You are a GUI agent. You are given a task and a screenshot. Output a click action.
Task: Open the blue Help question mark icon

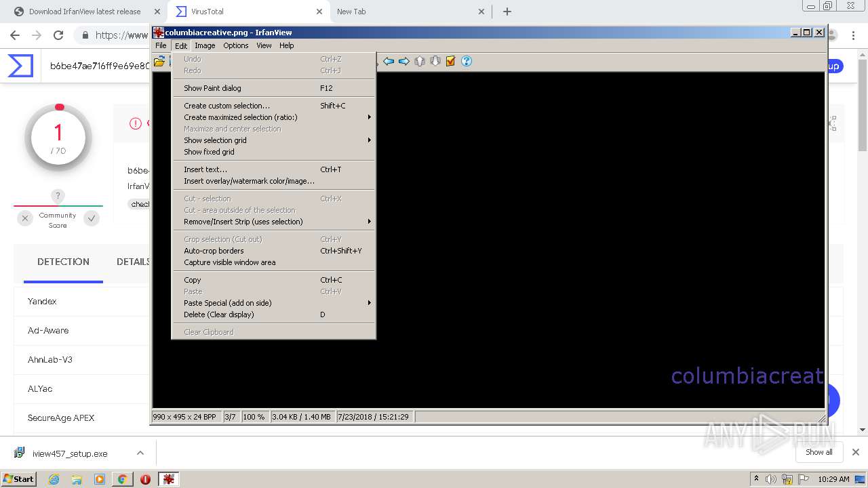click(x=467, y=61)
